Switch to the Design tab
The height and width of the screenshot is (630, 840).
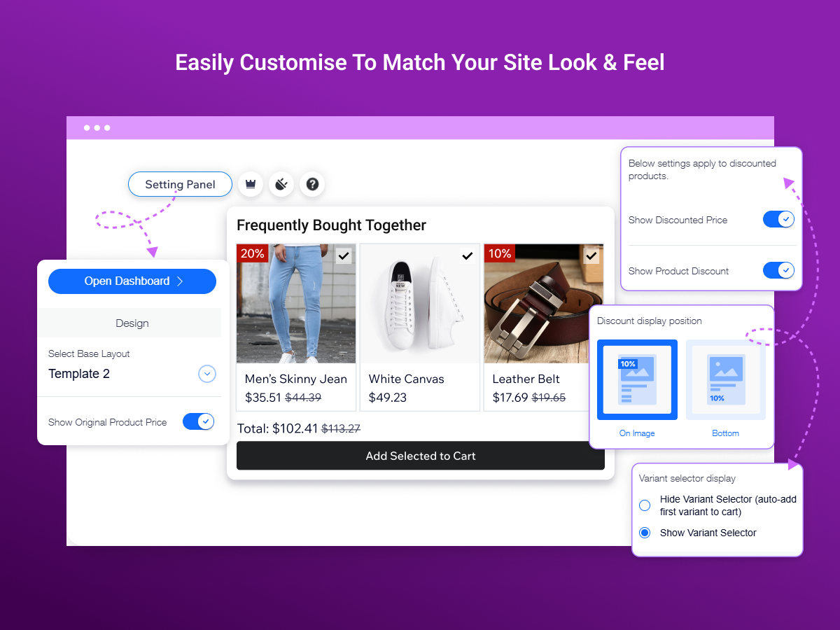coord(132,323)
